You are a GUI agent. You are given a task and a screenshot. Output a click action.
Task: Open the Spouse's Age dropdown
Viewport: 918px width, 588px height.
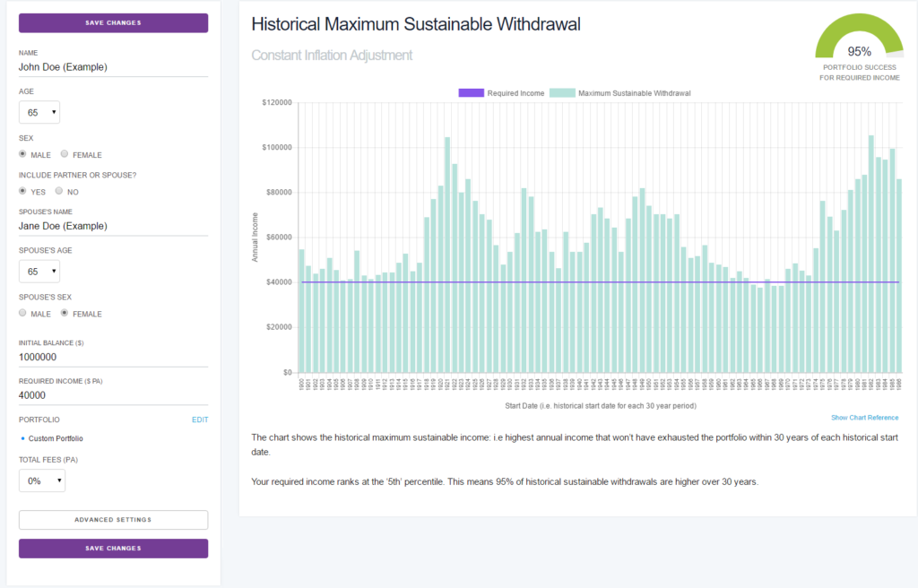tap(39, 271)
